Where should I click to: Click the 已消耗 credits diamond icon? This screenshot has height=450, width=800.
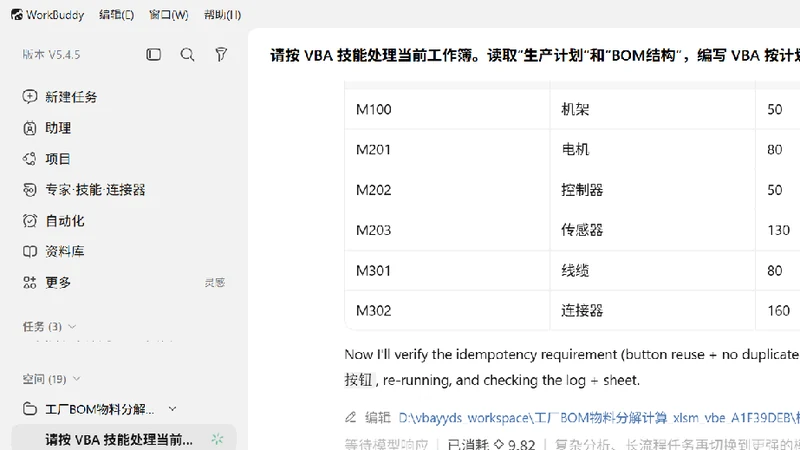click(x=498, y=444)
